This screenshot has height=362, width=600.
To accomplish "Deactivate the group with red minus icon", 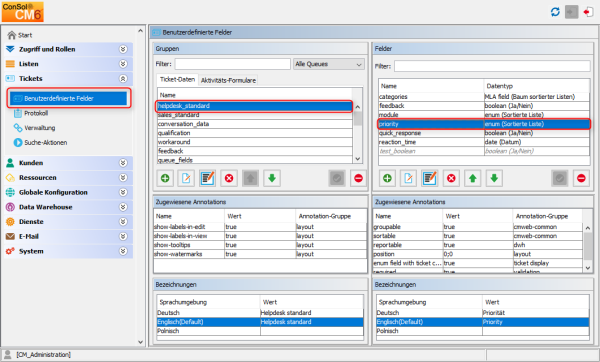I will (358, 178).
